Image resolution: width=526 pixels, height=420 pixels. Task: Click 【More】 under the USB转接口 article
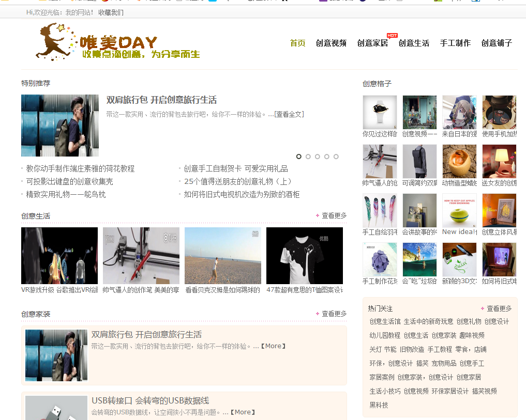[243, 412]
